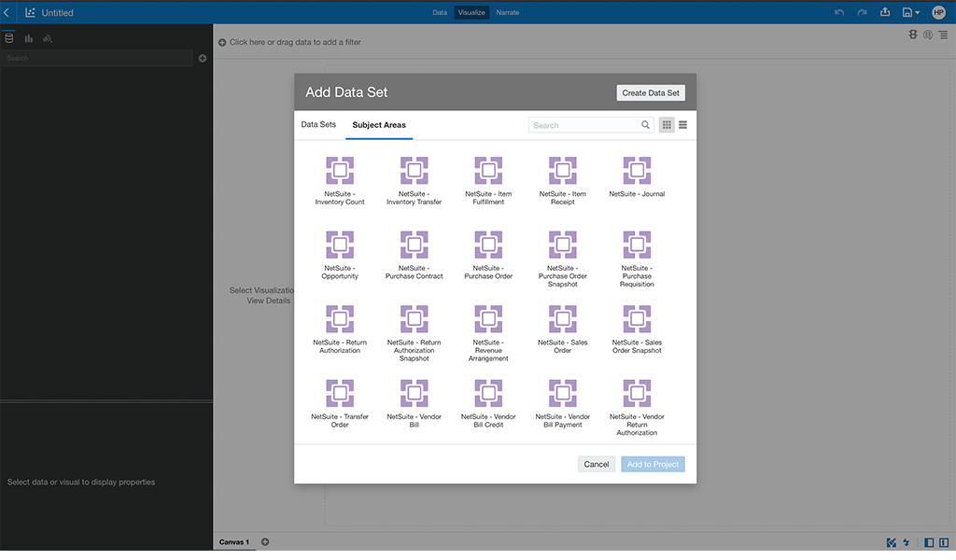
Task: Switch dialog to list view
Action: (682, 125)
